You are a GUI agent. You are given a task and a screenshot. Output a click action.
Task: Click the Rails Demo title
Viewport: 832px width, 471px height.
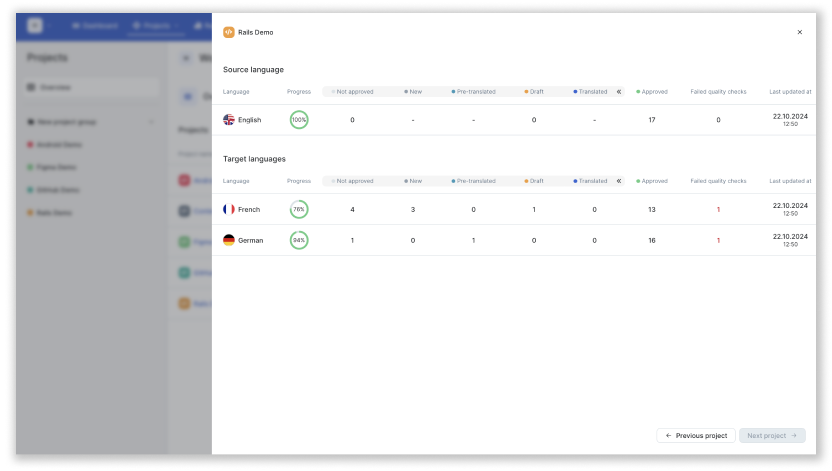[256, 32]
